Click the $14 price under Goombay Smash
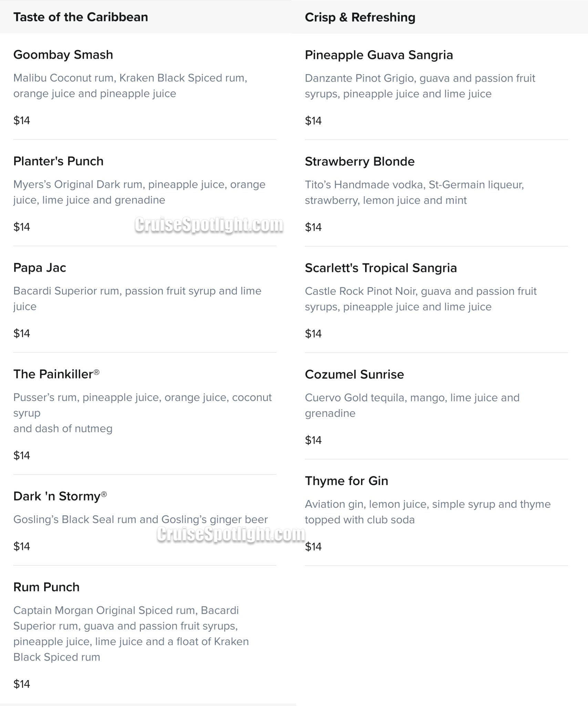Viewport: 588px width, 706px height. pyautogui.click(x=22, y=120)
